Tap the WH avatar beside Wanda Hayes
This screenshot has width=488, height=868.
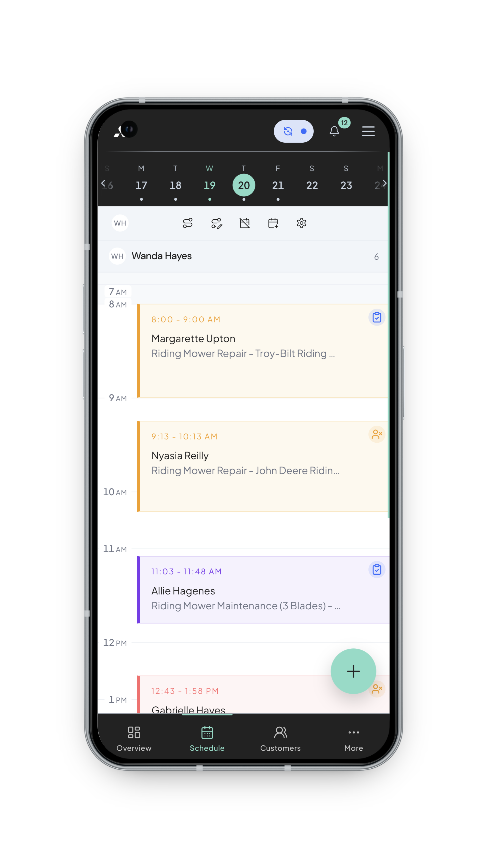click(x=117, y=256)
